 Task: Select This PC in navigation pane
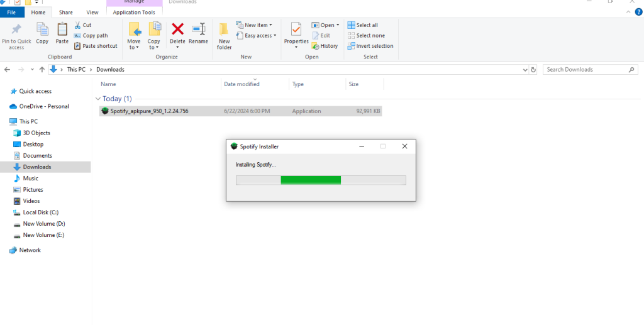[x=24, y=121]
